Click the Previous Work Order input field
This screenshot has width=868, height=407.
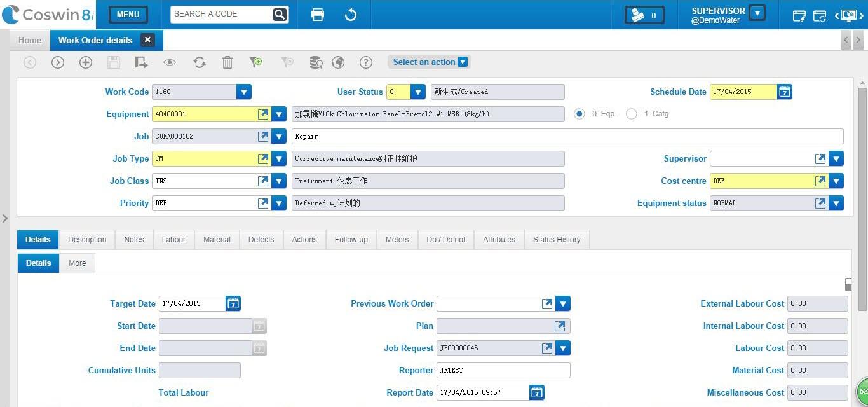(x=488, y=304)
